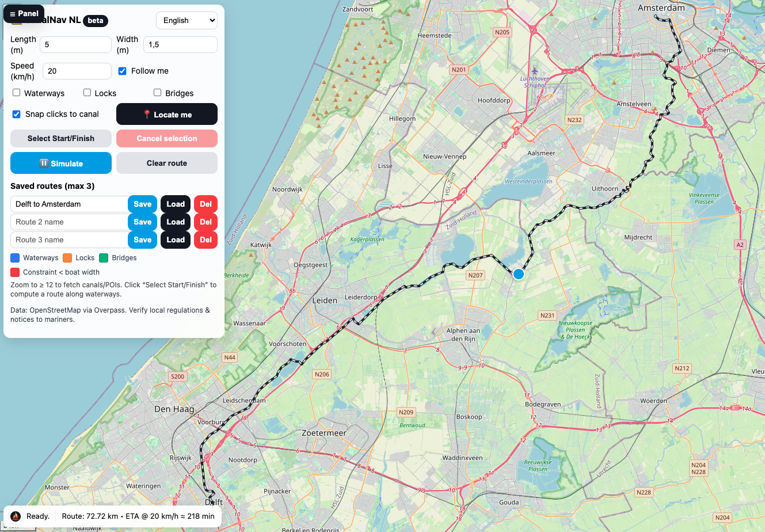Click the orange Locks legend swatch
The height and width of the screenshot is (532, 765).
(67, 257)
